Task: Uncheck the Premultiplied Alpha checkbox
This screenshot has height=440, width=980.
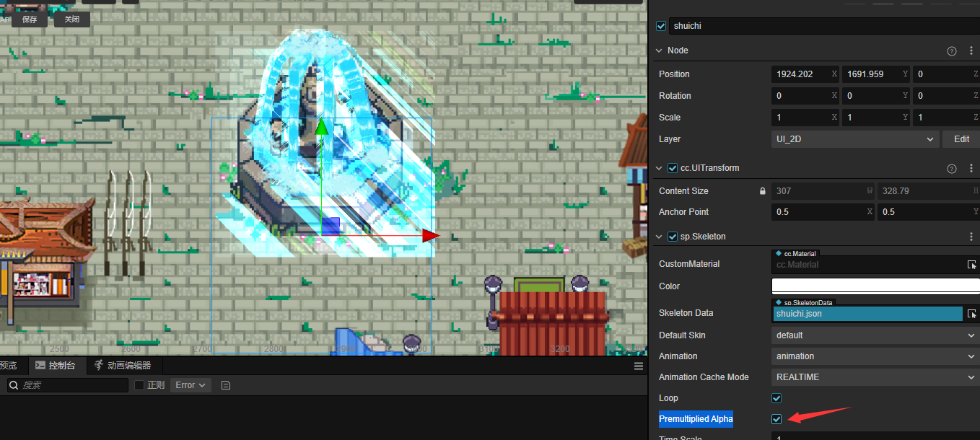Action: (x=776, y=419)
